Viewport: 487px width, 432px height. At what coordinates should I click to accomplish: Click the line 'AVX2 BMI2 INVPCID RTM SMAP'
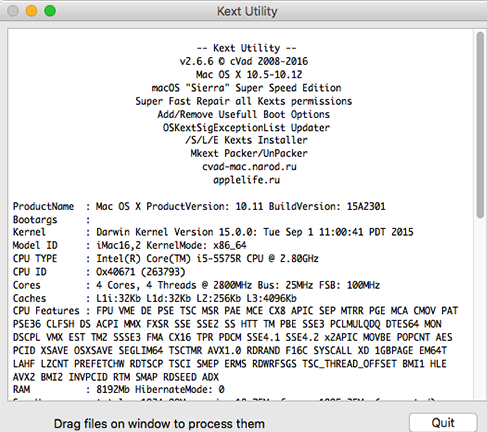pyautogui.click(x=116, y=377)
